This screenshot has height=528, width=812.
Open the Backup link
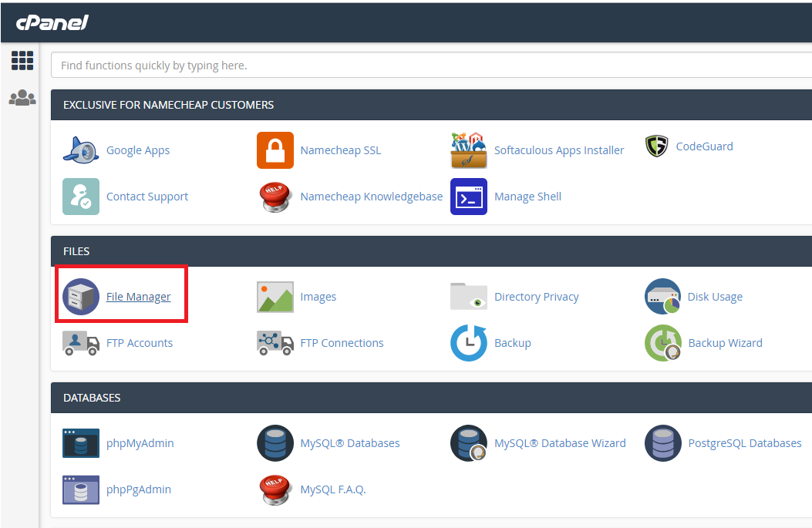click(x=513, y=343)
